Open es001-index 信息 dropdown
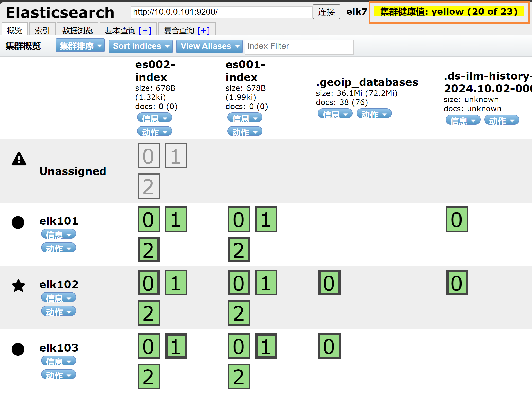The image size is (532, 418). click(245, 118)
